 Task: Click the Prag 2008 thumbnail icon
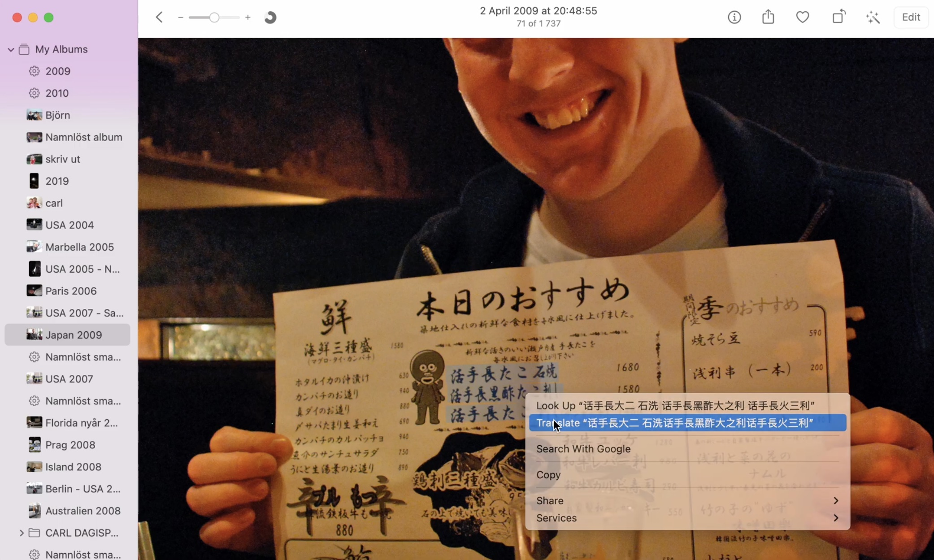click(x=34, y=445)
